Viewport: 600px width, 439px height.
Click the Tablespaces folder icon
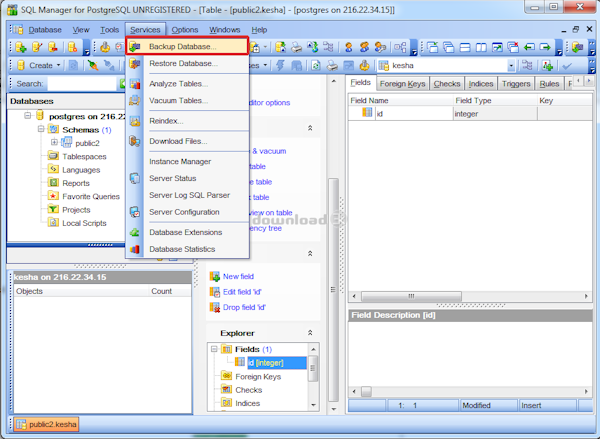pos(53,157)
